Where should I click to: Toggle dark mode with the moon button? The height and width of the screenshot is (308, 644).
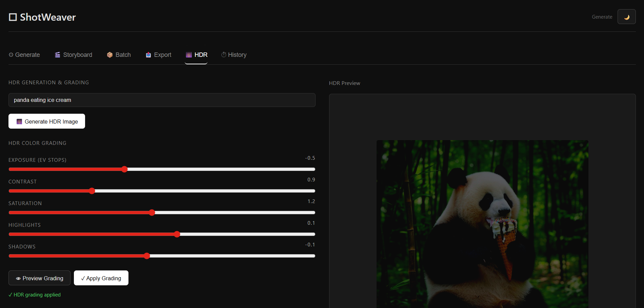point(626,17)
